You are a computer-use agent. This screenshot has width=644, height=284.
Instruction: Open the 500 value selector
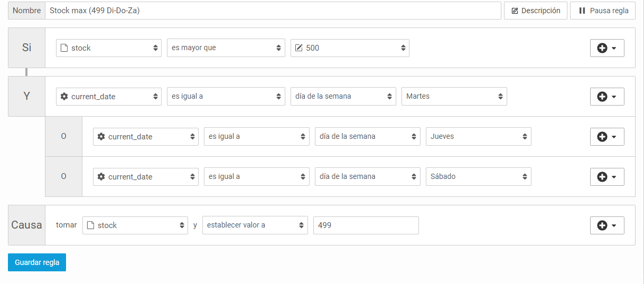point(350,48)
